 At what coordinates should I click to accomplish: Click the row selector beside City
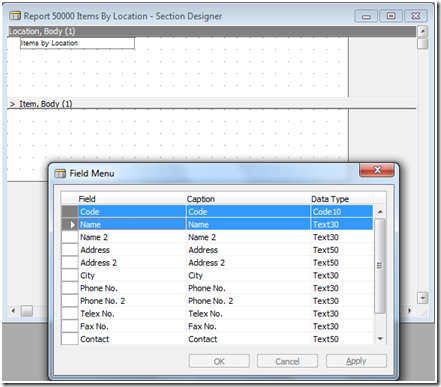[70, 275]
